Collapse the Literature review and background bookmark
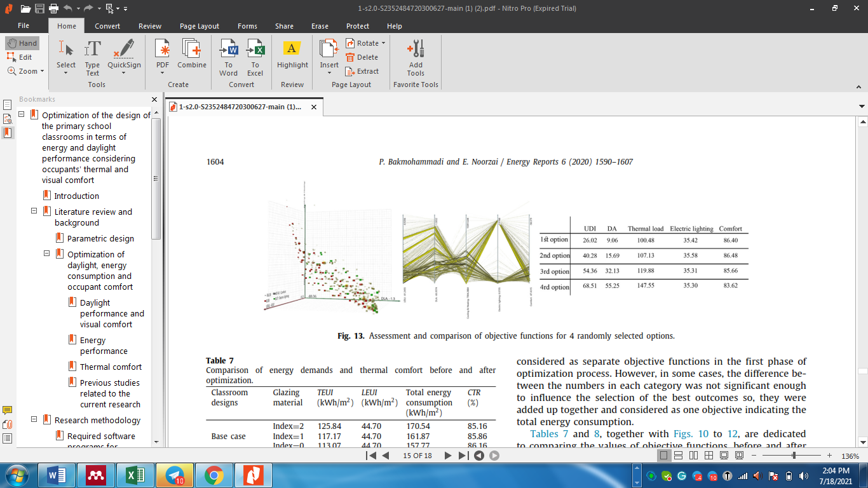Viewport: 868px width, 488px height. tap(34, 211)
